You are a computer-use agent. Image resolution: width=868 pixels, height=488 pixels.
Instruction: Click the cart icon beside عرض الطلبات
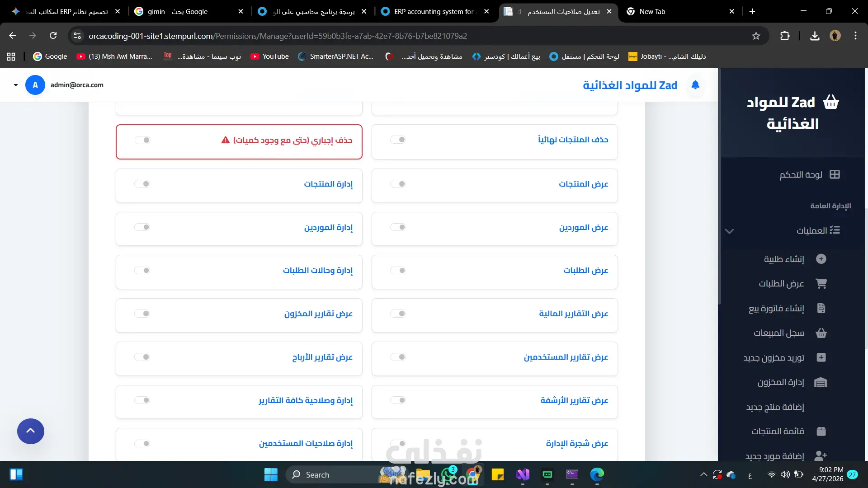point(821,284)
